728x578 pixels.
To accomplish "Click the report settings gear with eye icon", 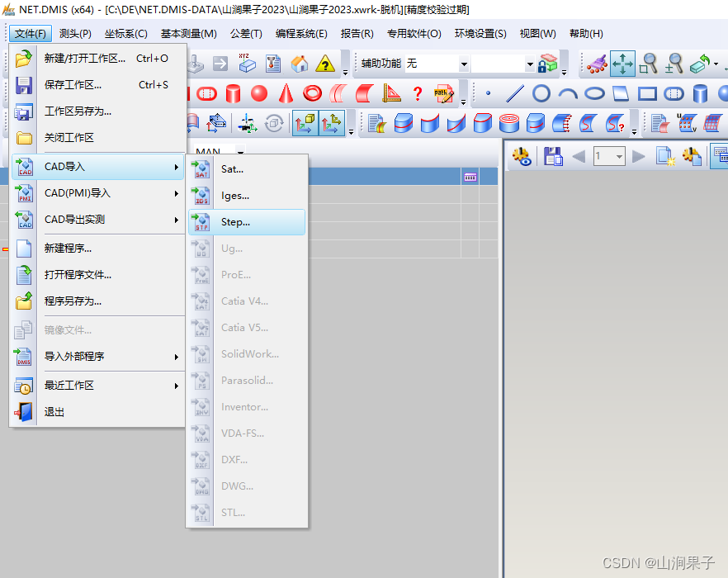I will pos(522,156).
